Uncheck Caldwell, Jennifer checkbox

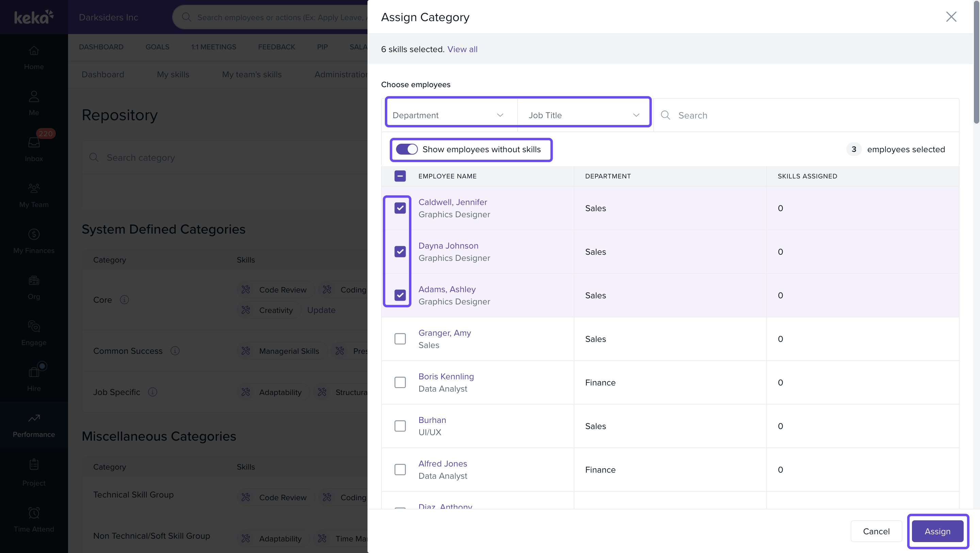point(400,208)
